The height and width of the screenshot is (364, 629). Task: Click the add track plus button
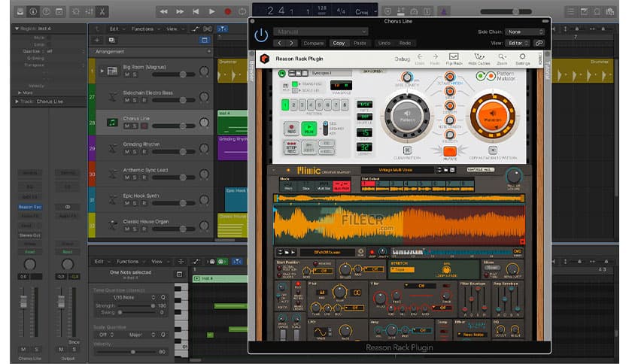point(97,40)
